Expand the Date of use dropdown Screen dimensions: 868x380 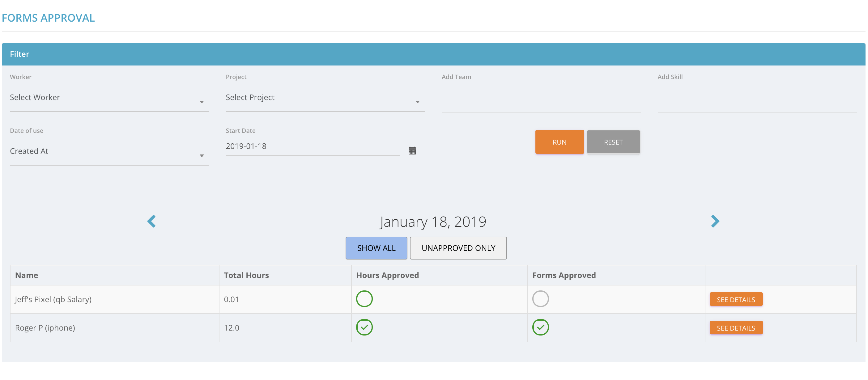[x=109, y=152]
